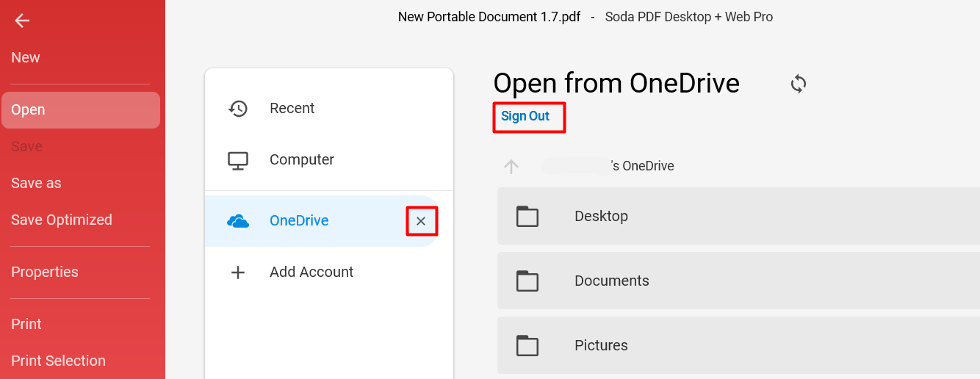Click the Documents folder icon
980x379 pixels.
[527, 281]
